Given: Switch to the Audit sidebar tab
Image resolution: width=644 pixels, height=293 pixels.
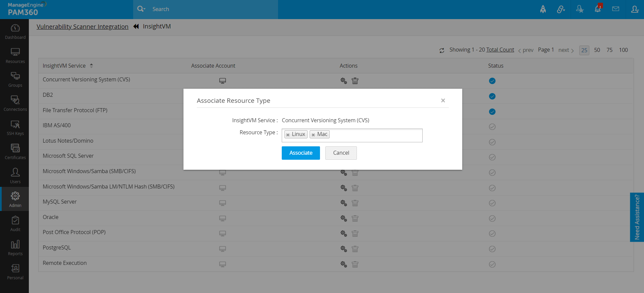Looking at the screenshot, I should (15, 224).
